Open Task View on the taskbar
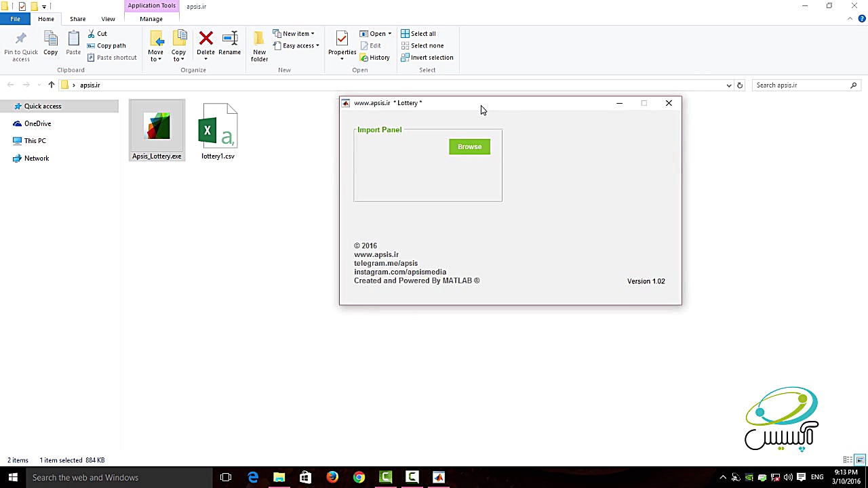The image size is (868, 488). pos(226,477)
